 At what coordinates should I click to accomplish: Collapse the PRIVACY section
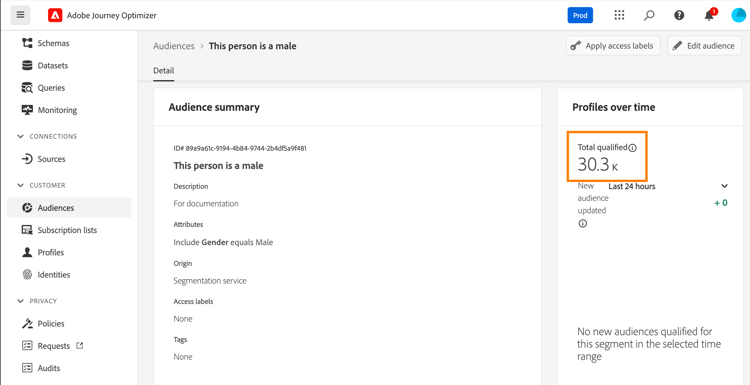point(20,301)
